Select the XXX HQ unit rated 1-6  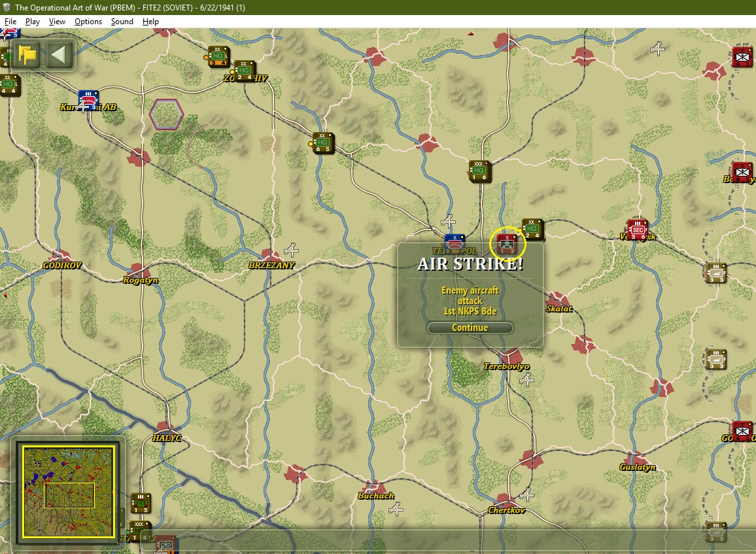(x=479, y=171)
